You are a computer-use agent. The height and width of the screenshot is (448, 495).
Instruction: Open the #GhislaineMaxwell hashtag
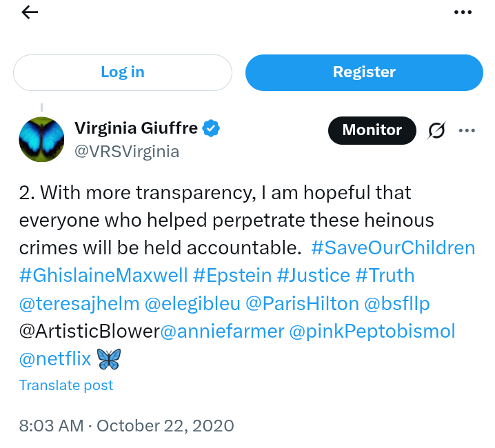103,276
